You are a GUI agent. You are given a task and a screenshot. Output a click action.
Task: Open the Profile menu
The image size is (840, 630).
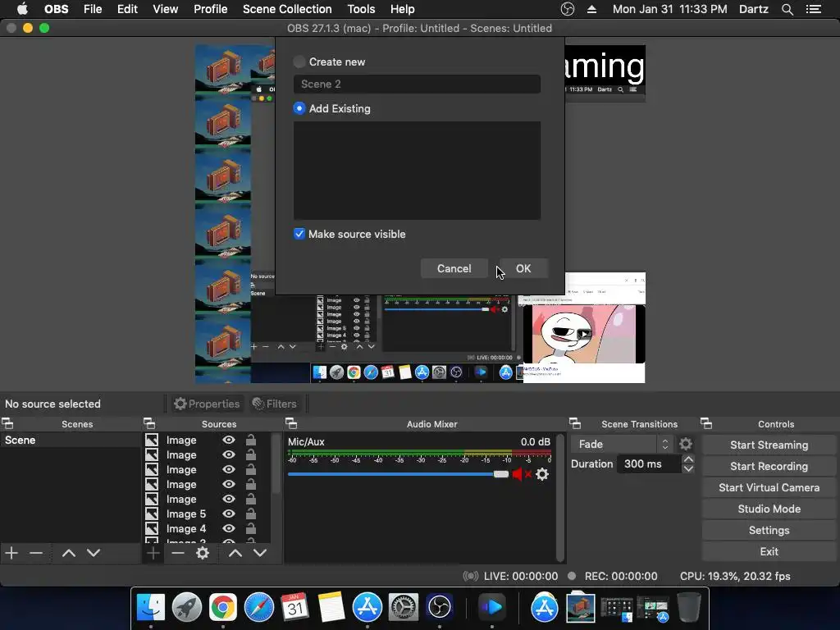click(211, 9)
